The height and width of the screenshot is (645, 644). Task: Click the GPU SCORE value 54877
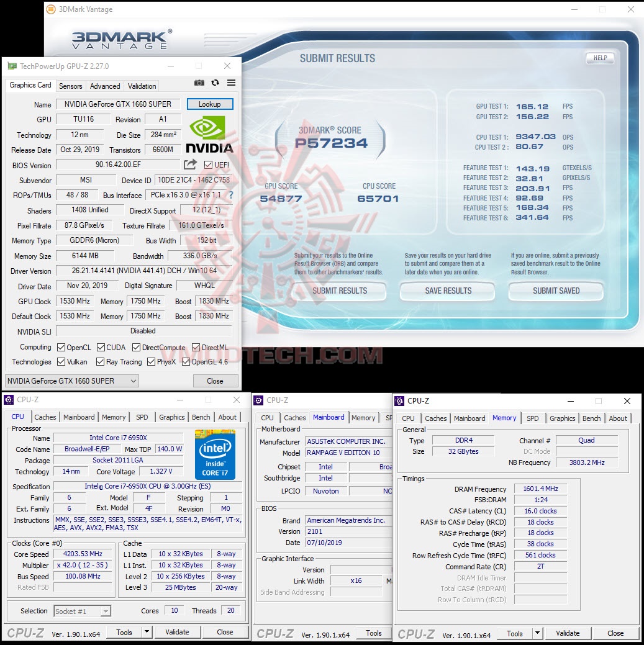(281, 199)
